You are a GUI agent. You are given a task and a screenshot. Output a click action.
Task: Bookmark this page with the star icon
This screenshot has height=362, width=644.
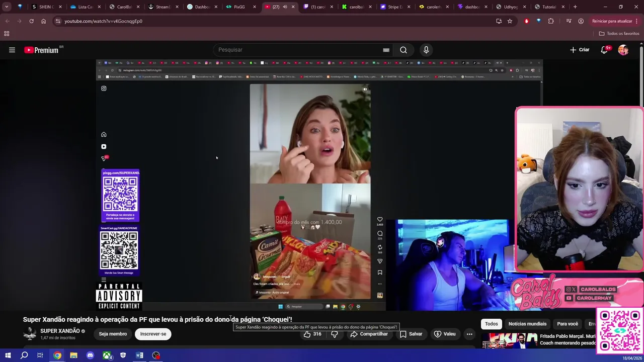pyautogui.click(x=510, y=21)
